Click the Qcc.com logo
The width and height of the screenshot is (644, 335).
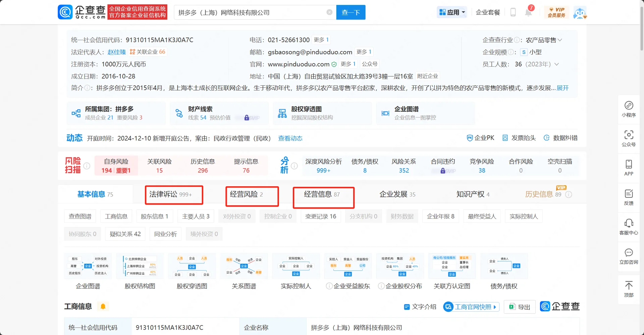pos(82,12)
